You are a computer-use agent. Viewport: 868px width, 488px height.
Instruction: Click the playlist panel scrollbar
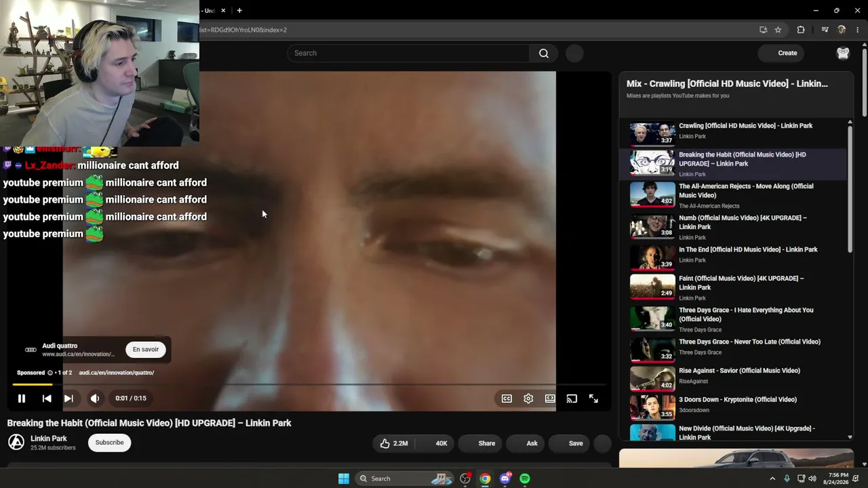tap(850, 190)
